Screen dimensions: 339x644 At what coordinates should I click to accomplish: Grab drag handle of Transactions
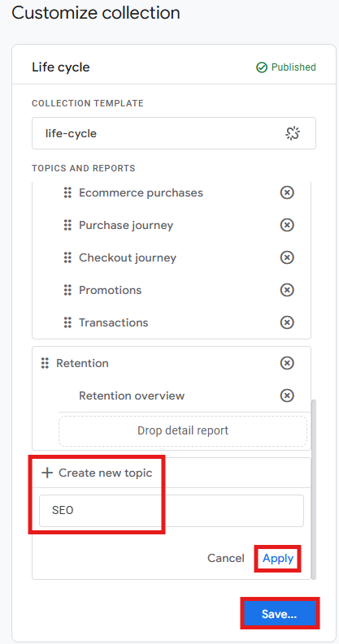coord(67,322)
